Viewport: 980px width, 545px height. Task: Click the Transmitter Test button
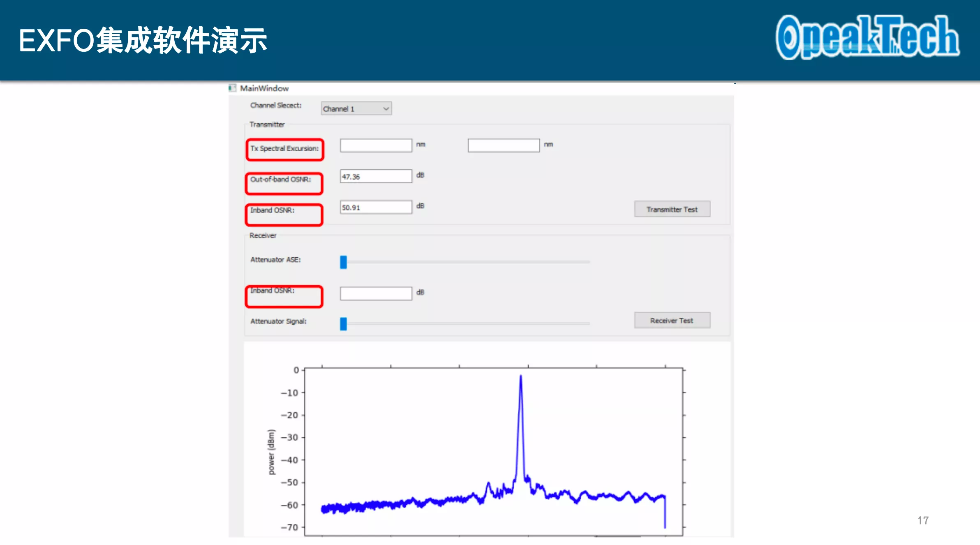click(672, 209)
